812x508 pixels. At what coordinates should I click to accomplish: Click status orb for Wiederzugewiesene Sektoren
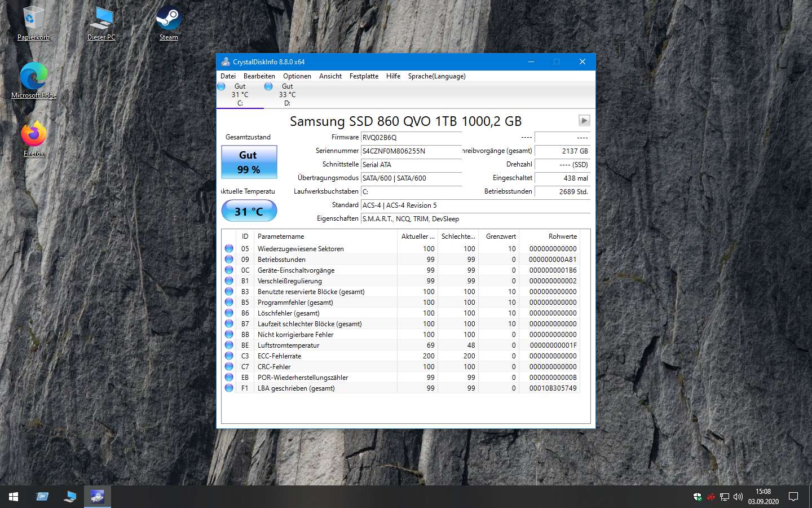click(229, 248)
